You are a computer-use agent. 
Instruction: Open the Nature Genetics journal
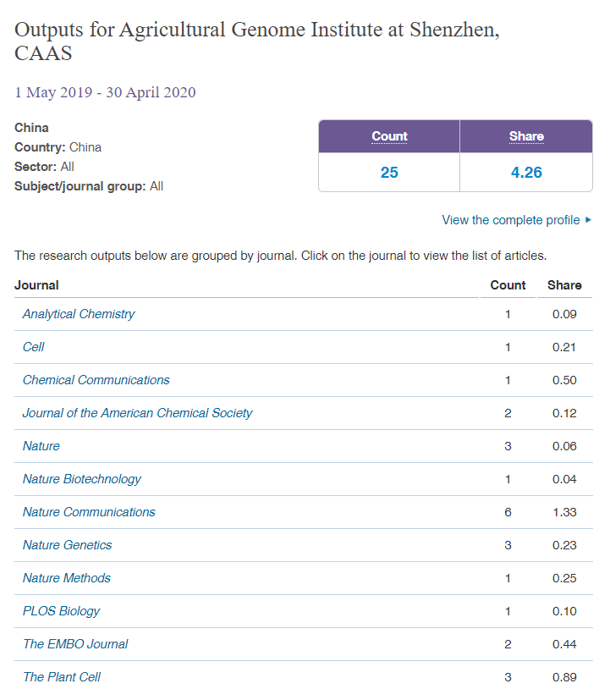pos(67,545)
